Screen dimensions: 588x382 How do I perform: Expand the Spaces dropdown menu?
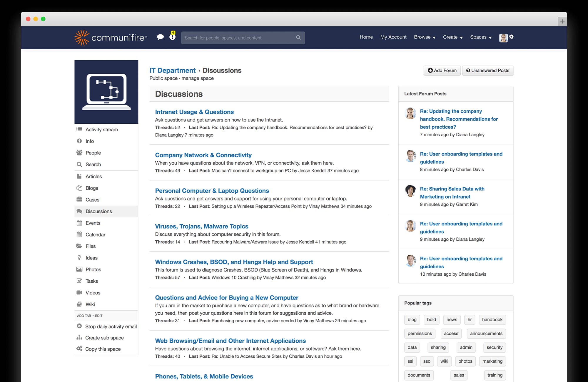[481, 37]
